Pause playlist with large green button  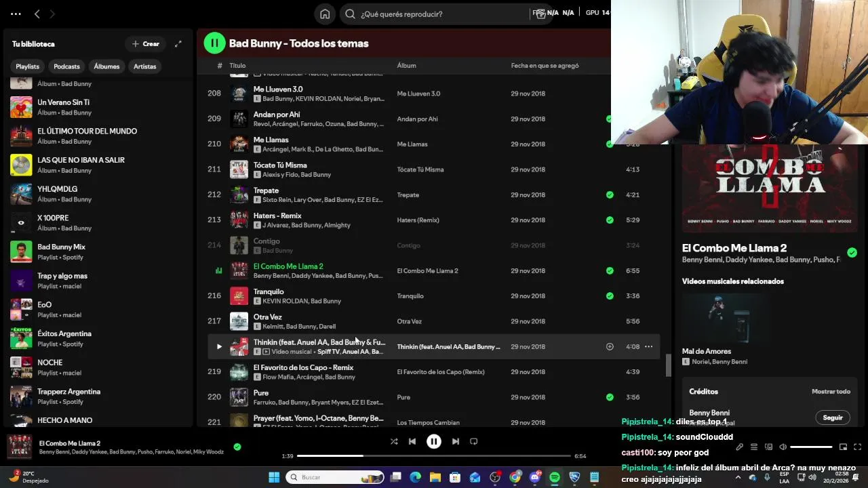(214, 43)
